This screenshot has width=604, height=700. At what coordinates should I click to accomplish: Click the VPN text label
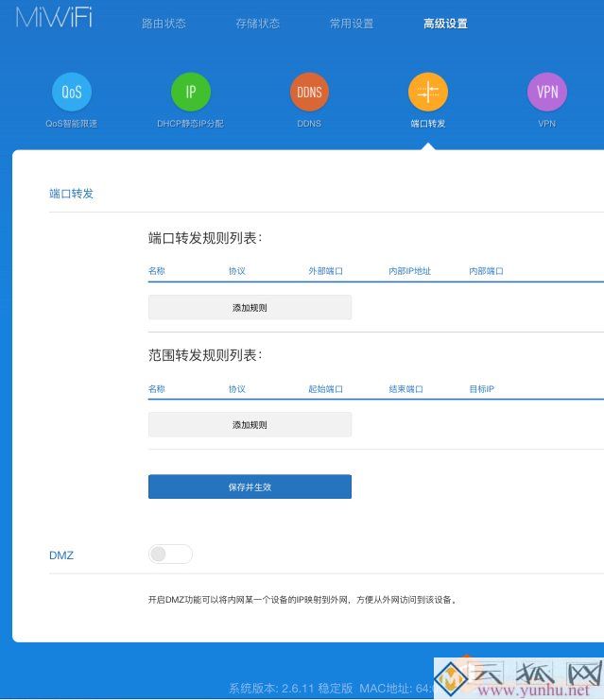547,124
